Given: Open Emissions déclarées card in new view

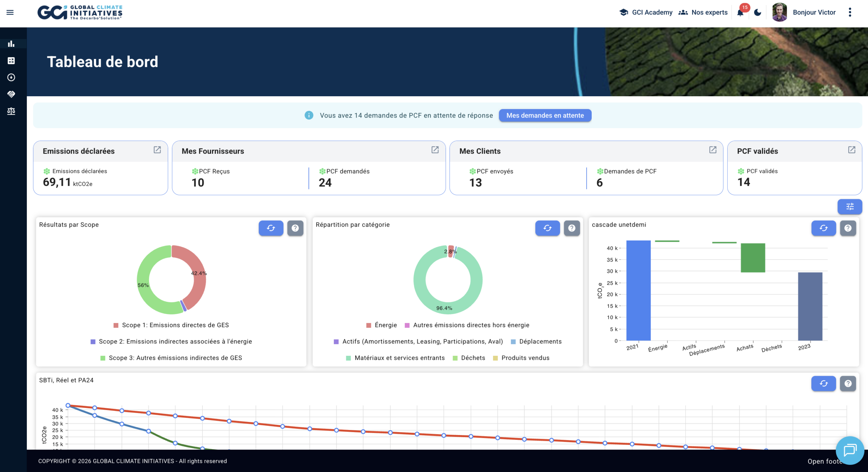Looking at the screenshot, I should (157, 150).
